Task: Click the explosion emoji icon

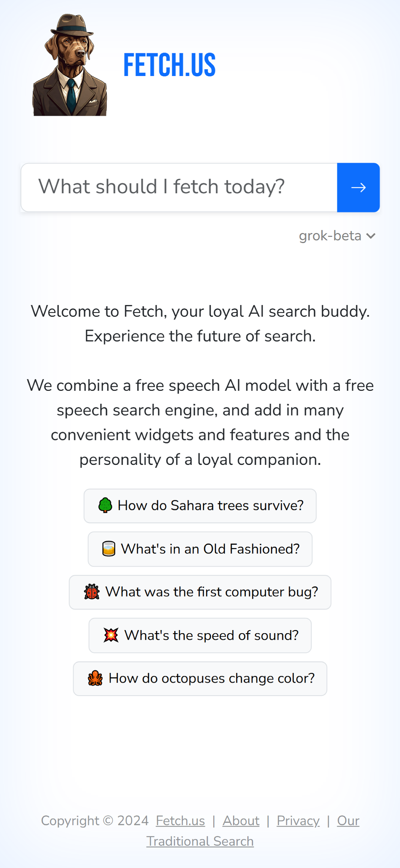Action: [x=111, y=635]
